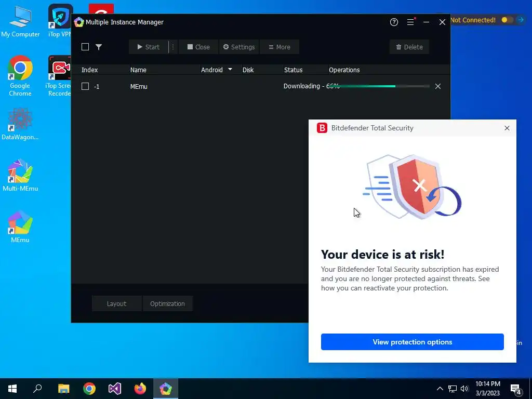Expand the More menu

279,47
